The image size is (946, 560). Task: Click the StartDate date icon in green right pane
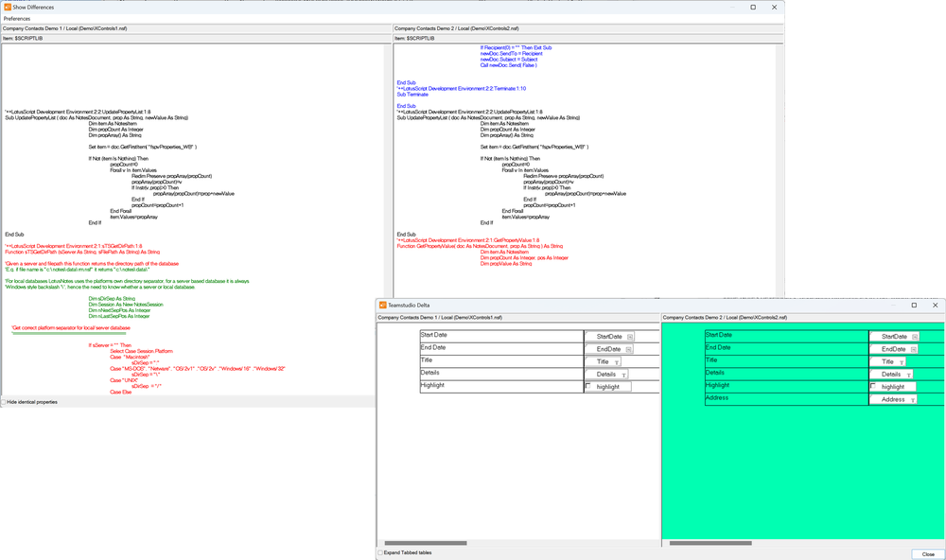[x=915, y=336]
